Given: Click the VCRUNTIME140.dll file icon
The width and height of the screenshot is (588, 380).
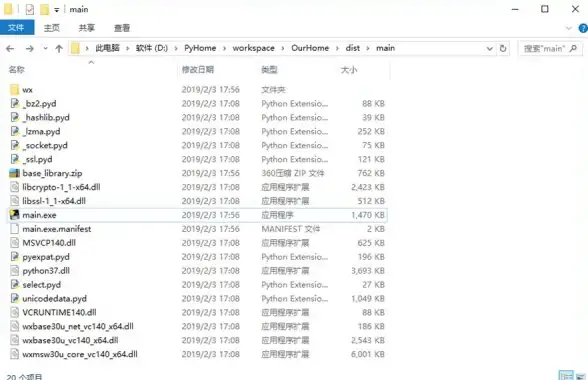Looking at the screenshot, I should point(14,312).
